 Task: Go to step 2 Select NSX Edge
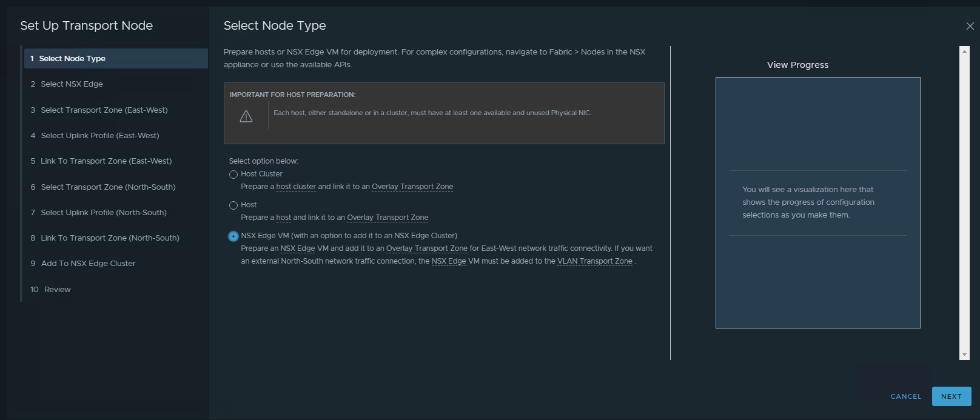click(72, 84)
